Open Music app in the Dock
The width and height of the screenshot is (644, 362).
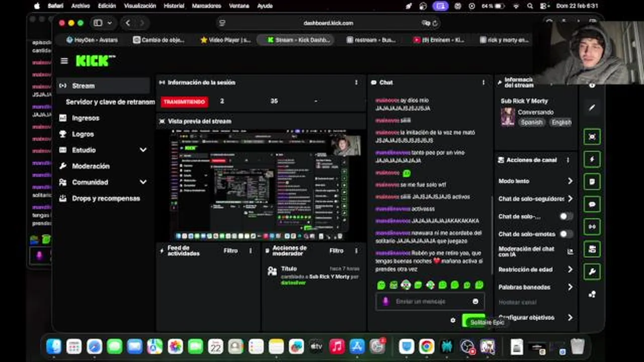coord(337,346)
